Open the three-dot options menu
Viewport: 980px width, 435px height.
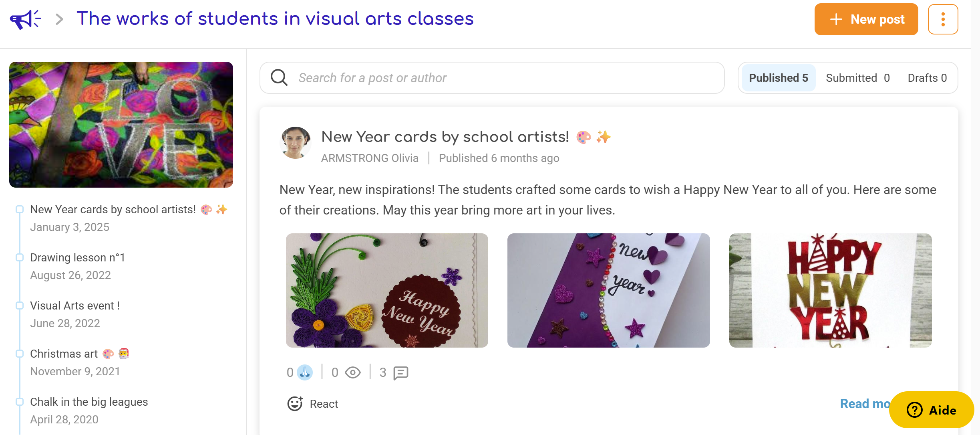click(x=943, y=19)
